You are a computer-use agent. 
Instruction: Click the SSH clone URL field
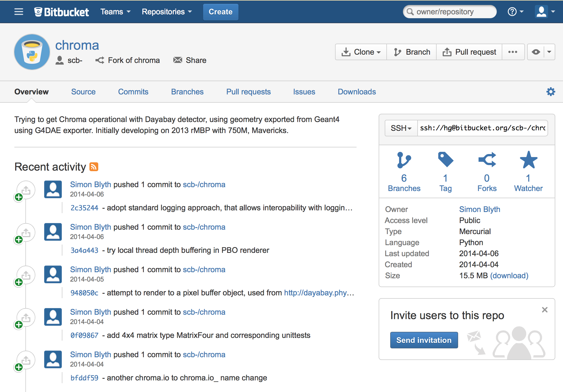(x=482, y=128)
